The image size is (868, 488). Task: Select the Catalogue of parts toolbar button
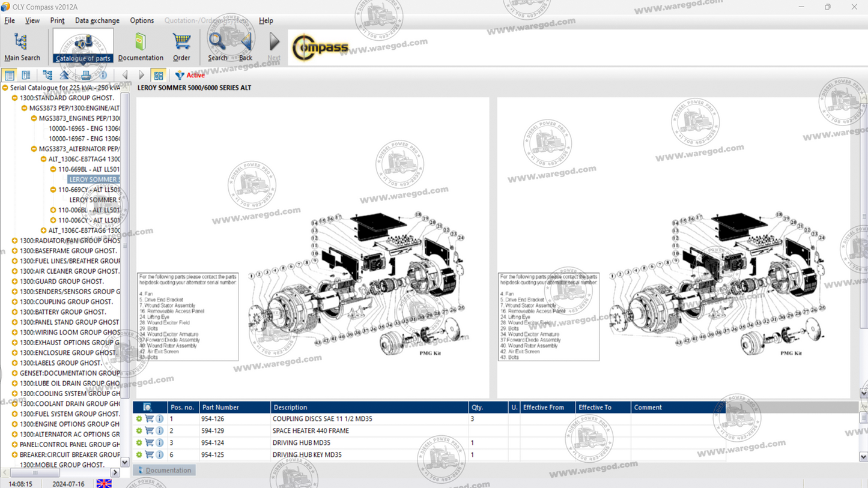[x=83, y=47]
